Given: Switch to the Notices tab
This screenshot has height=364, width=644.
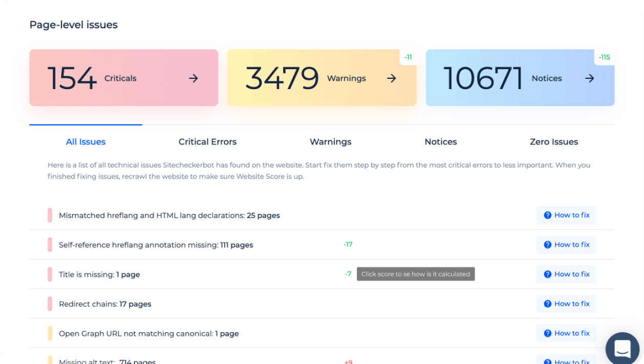Looking at the screenshot, I should 441,142.
